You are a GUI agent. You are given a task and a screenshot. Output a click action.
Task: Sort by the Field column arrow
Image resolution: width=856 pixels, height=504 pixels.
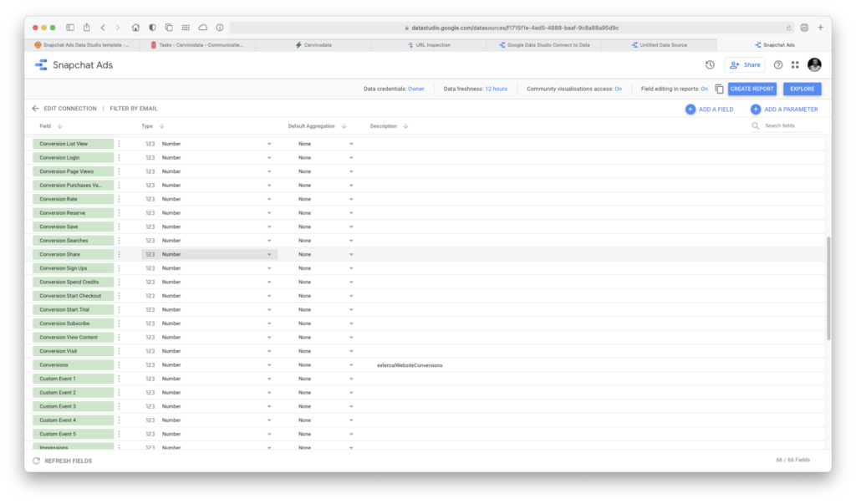click(60, 126)
